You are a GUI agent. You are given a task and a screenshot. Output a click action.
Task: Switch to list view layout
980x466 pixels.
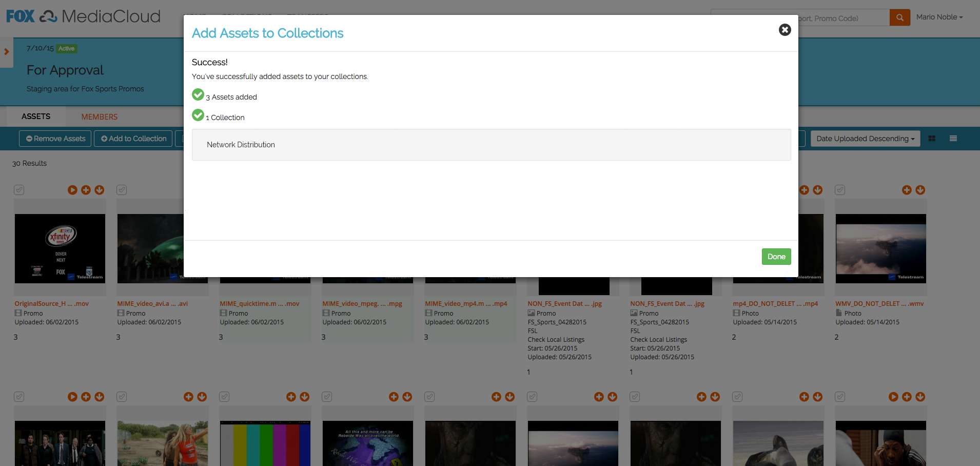953,139
